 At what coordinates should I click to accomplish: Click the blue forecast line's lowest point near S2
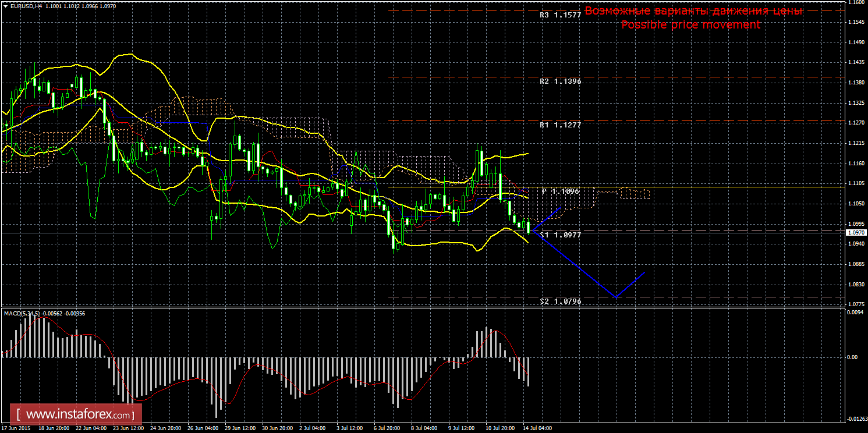click(x=616, y=297)
